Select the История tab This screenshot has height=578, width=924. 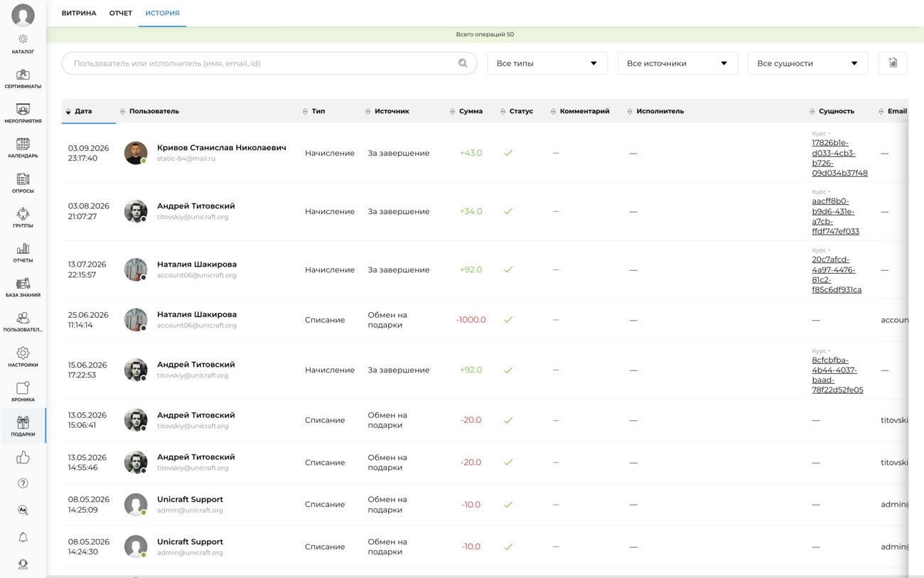click(162, 13)
